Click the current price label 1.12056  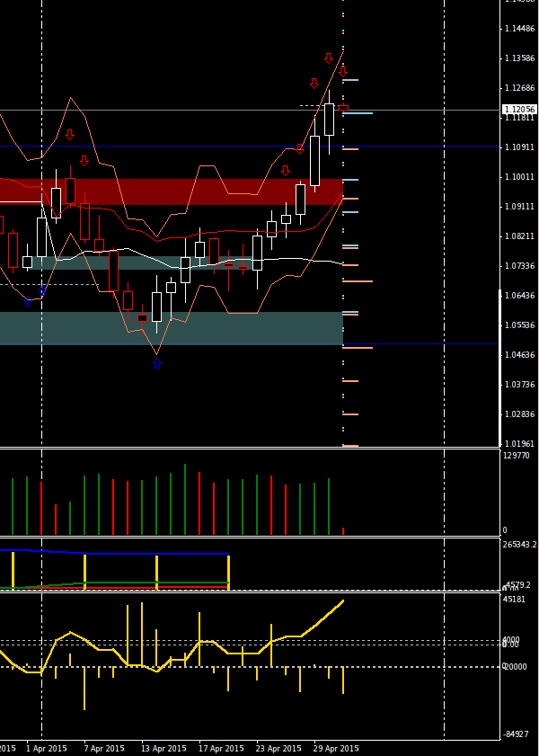[518, 110]
